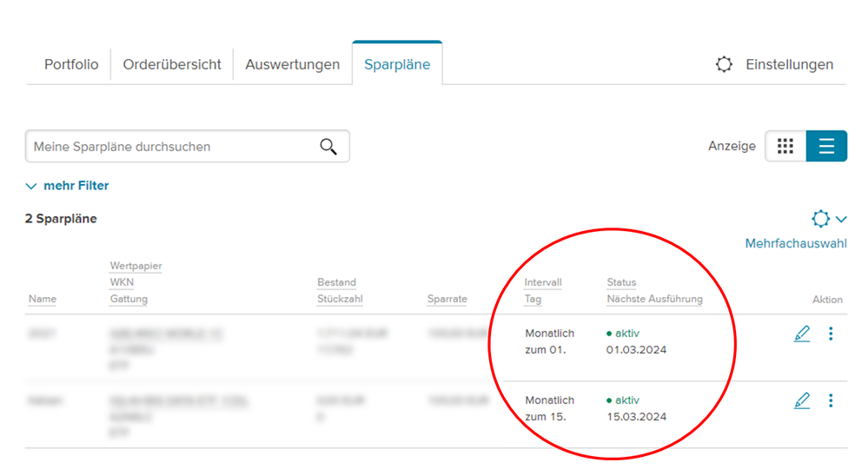Click the date 01.03.2024
The height and width of the screenshot is (469, 868).
[636, 350]
